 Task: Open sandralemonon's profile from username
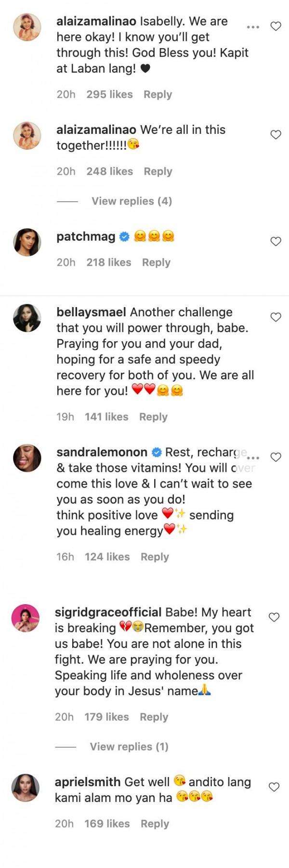pos(102,453)
